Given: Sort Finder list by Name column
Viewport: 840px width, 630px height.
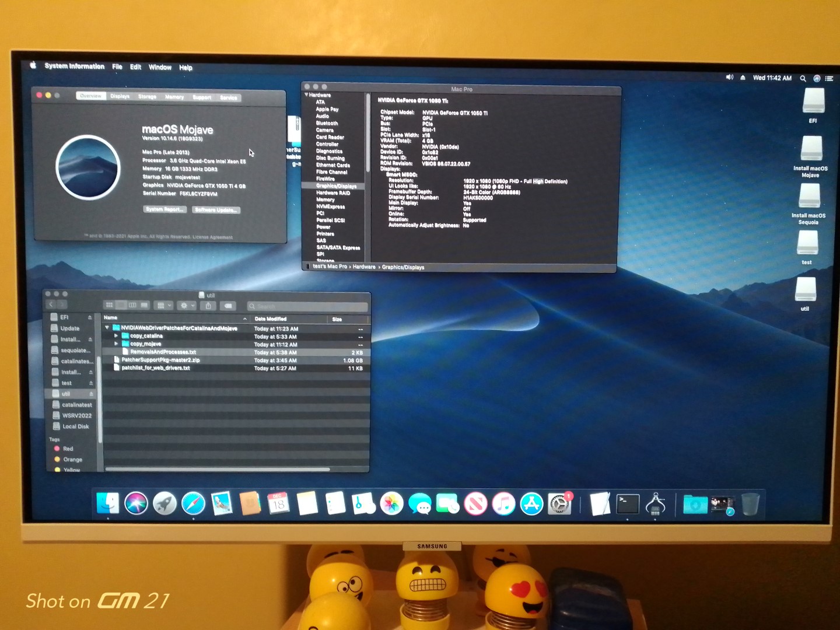Looking at the screenshot, I should pos(176,318).
